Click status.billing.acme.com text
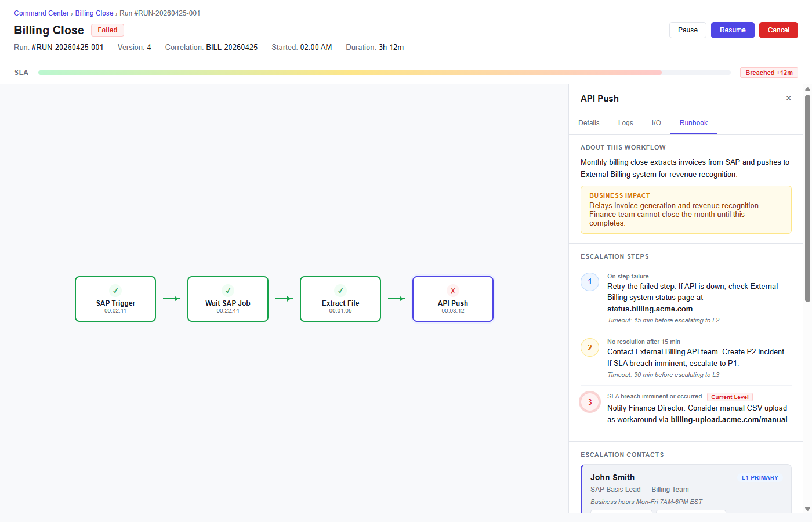 [x=650, y=309]
